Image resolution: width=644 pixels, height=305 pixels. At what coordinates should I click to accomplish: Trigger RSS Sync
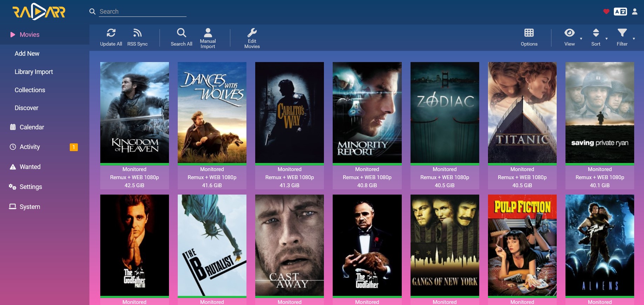137,38
